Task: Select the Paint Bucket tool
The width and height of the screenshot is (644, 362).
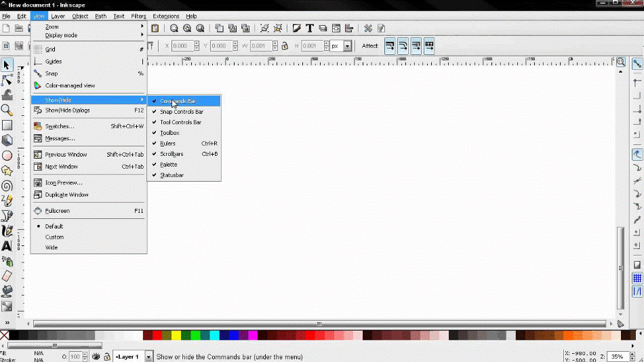Action: tap(7, 291)
